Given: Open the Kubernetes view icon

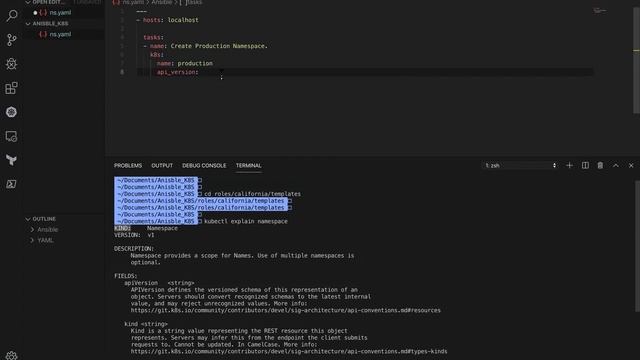Looking at the screenshot, I should click(x=11, y=112).
